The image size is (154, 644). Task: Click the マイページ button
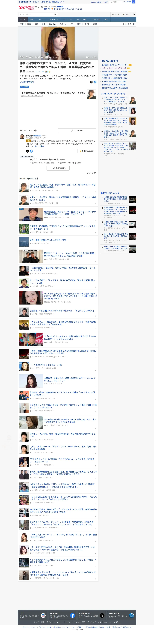click(115, 14)
